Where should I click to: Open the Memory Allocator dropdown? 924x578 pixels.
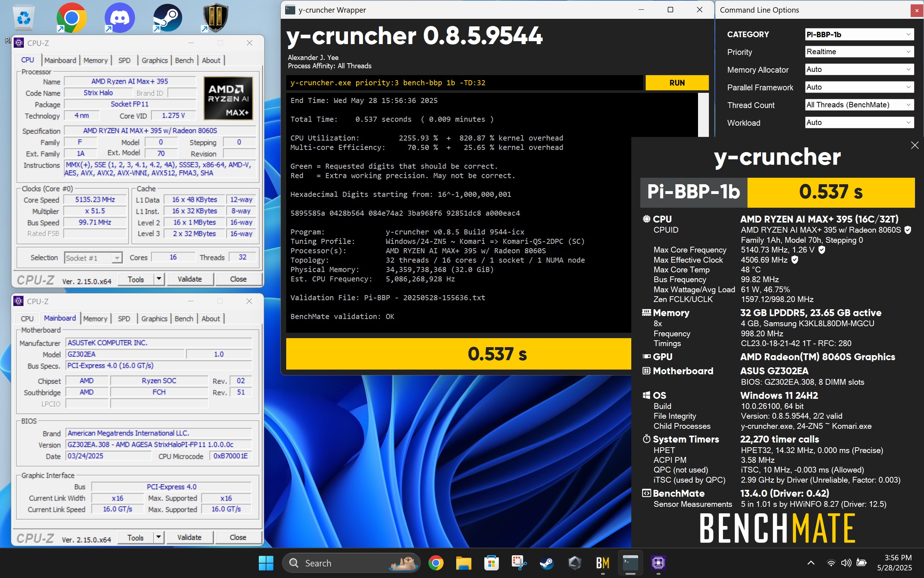[x=859, y=69]
